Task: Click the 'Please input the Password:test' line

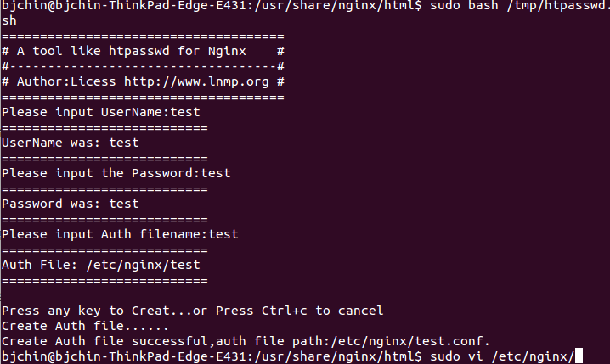Action: click(x=116, y=173)
